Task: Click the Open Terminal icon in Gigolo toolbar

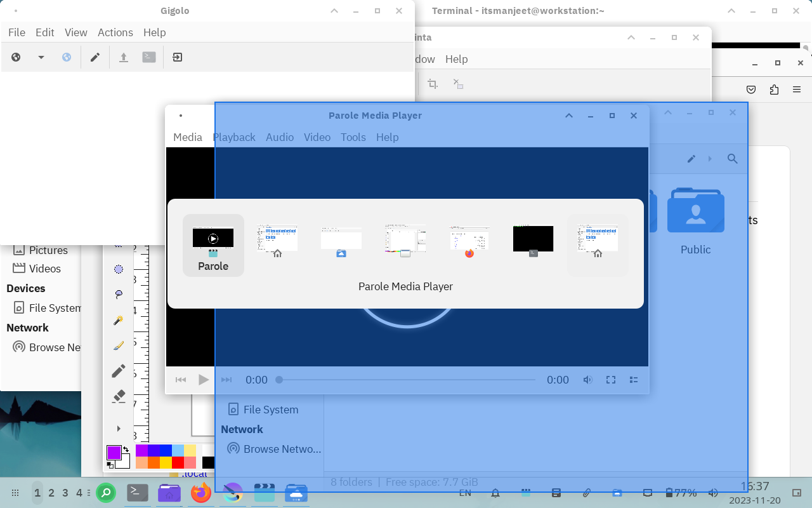Action: (148, 57)
